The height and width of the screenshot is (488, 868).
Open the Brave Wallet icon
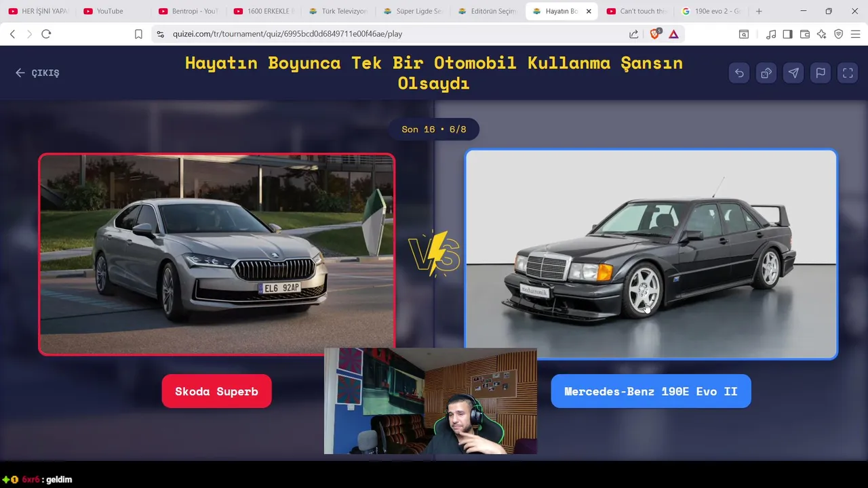tap(805, 34)
